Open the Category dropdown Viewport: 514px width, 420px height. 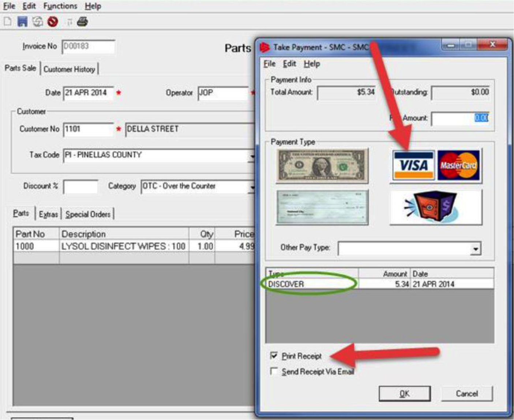point(252,187)
